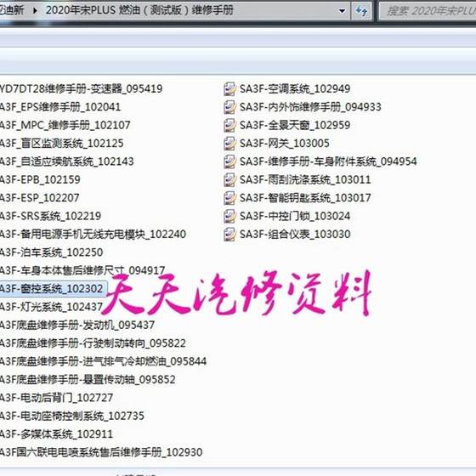
Task: Select file A3F底盘维修手册-发动机_095437
Action: (77, 326)
